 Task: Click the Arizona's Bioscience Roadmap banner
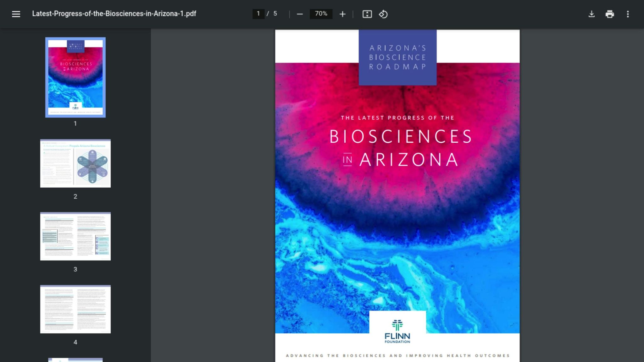[397, 58]
